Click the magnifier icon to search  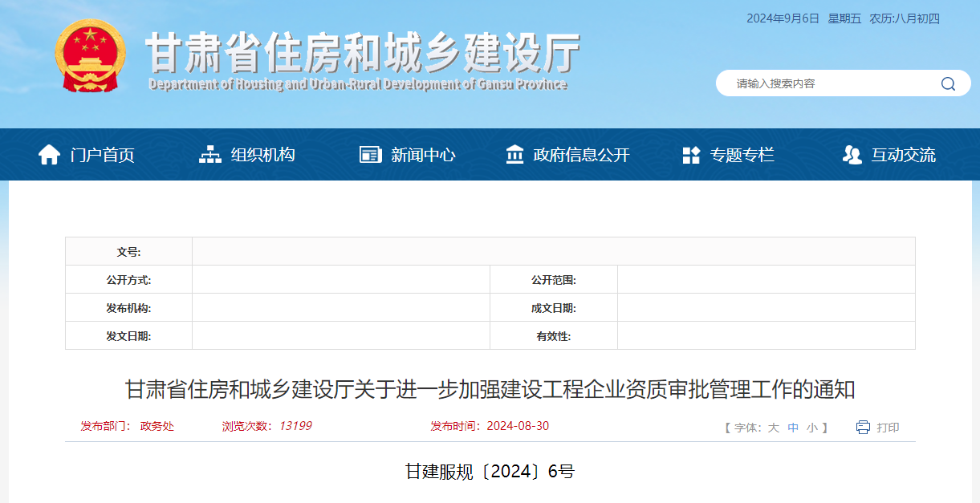(947, 83)
